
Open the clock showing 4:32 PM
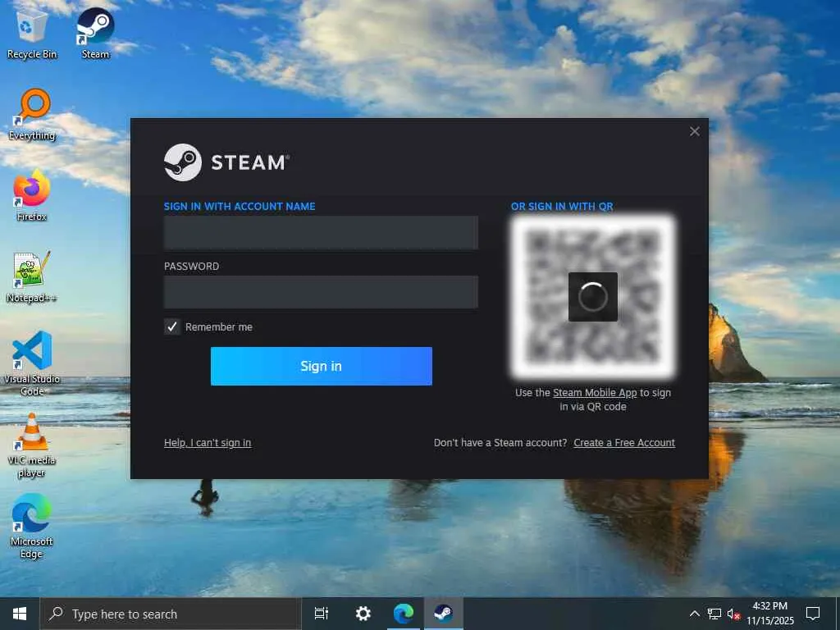(770, 614)
